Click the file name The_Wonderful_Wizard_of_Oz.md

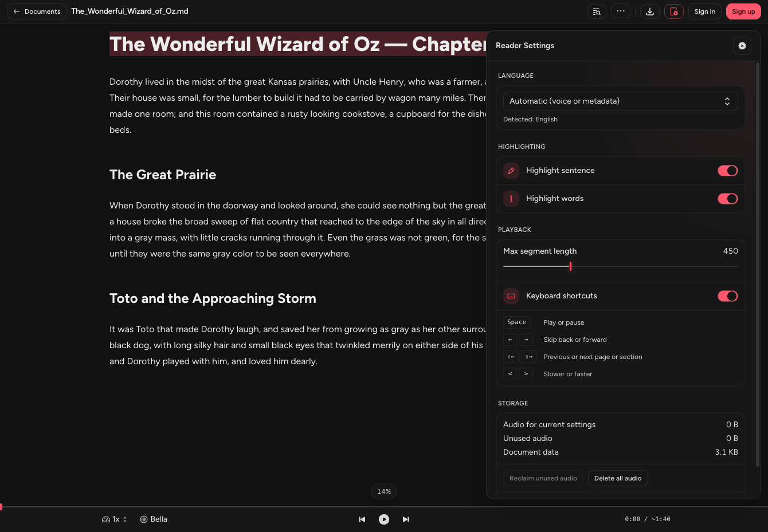click(130, 11)
